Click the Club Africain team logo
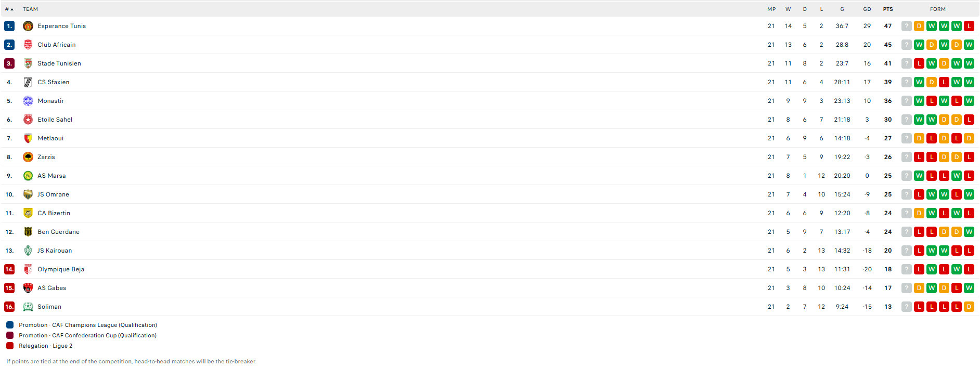This screenshot has height=381, width=980. pyautogui.click(x=28, y=45)
